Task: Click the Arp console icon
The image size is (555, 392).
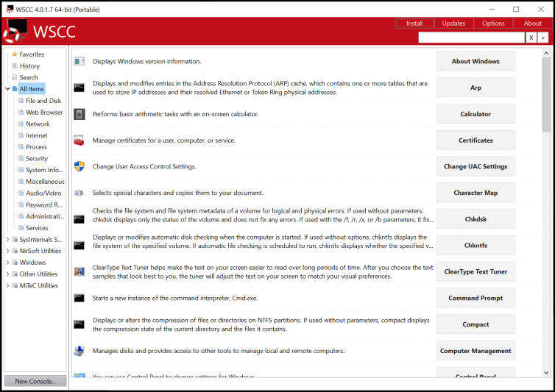Action: [79, 88]
